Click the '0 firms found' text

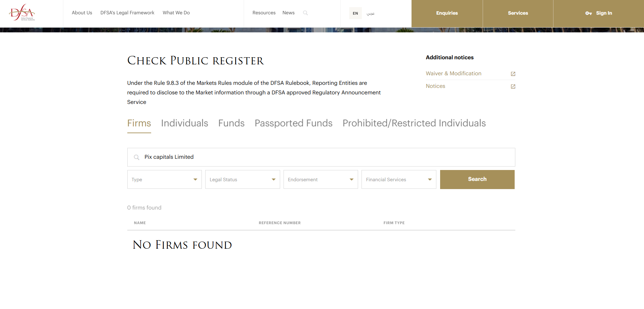tap(144, 208)
